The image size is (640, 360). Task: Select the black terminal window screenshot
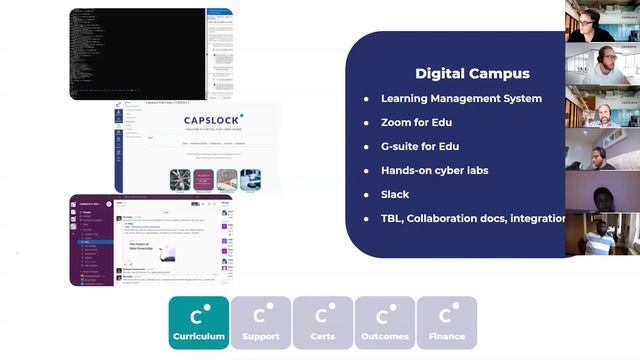(138, 54)
